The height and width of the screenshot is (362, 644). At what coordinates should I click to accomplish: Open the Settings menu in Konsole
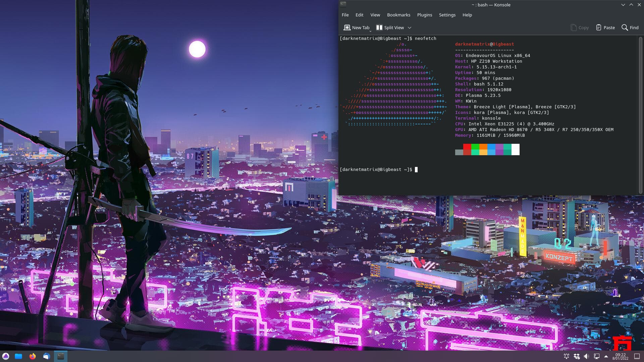coord(447,15)
